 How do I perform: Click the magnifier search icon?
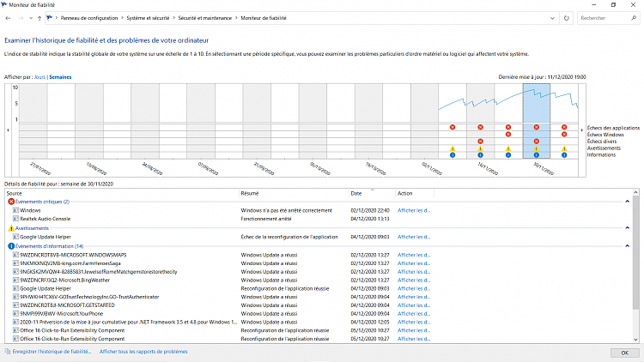tap(634, 18)
